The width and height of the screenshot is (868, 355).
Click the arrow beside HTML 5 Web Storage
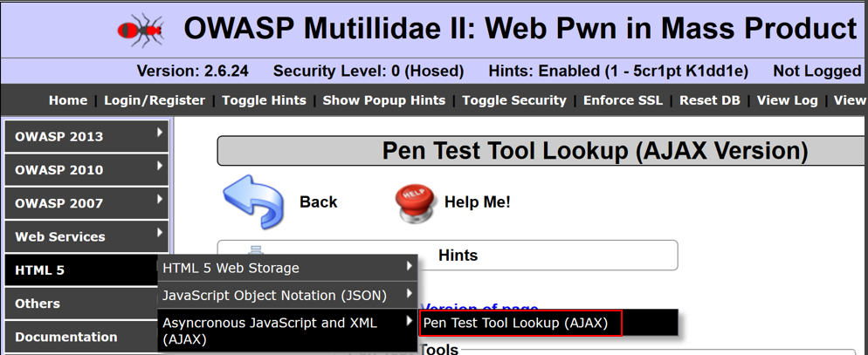409,266
